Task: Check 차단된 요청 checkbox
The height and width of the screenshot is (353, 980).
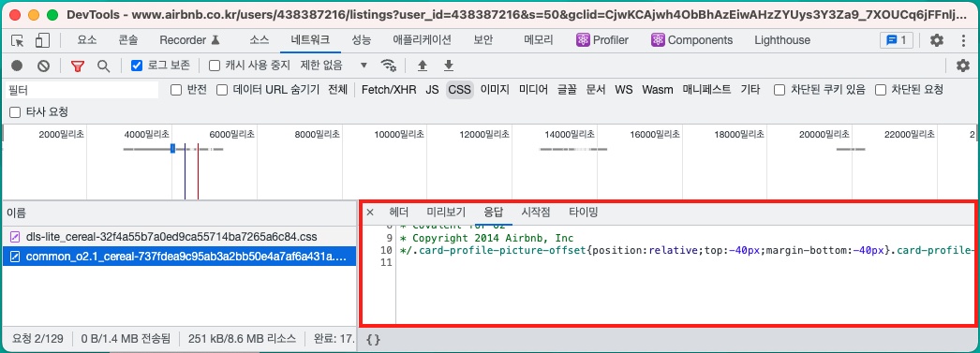Action: pyautogui.click(x=881, y=90)
